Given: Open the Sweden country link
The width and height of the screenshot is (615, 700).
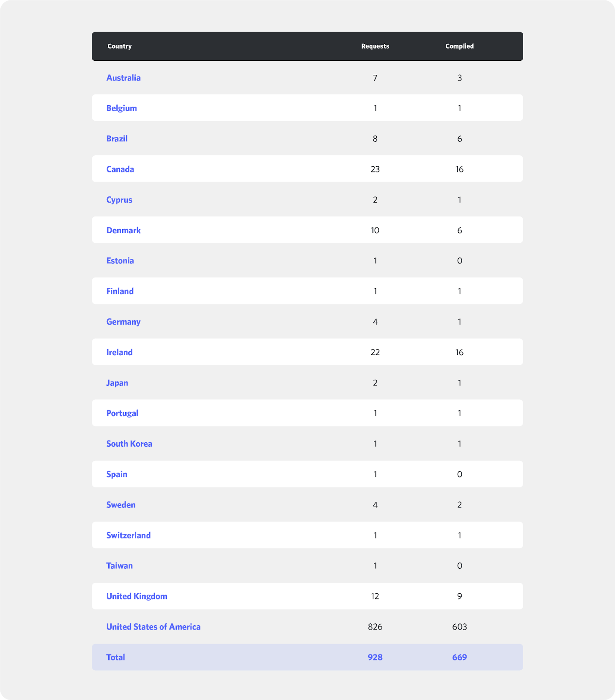Looking at the screenshot, I should point(121,505).
